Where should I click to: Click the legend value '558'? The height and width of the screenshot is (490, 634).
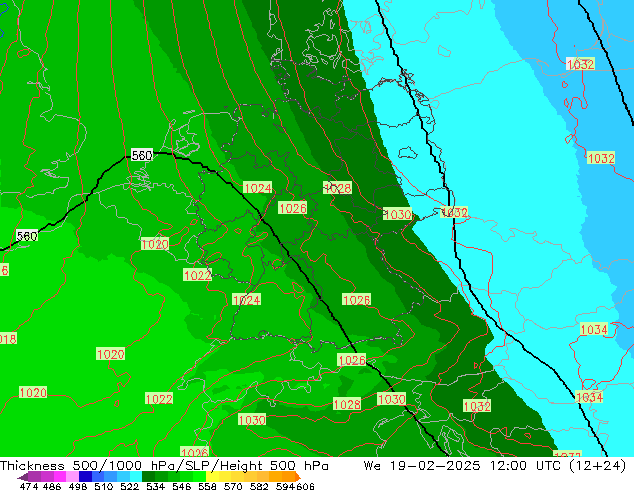(x=207, y=486)
